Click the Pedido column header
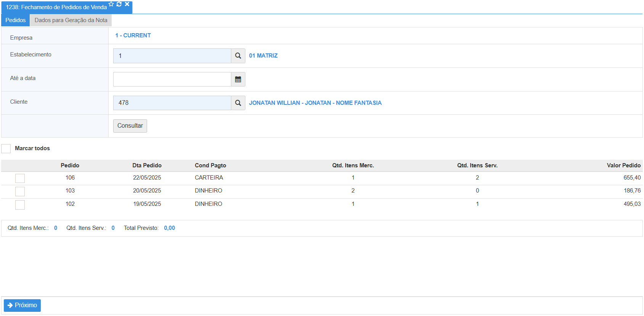The height and width of the screenshot is (316, 644). click(70, 165)
